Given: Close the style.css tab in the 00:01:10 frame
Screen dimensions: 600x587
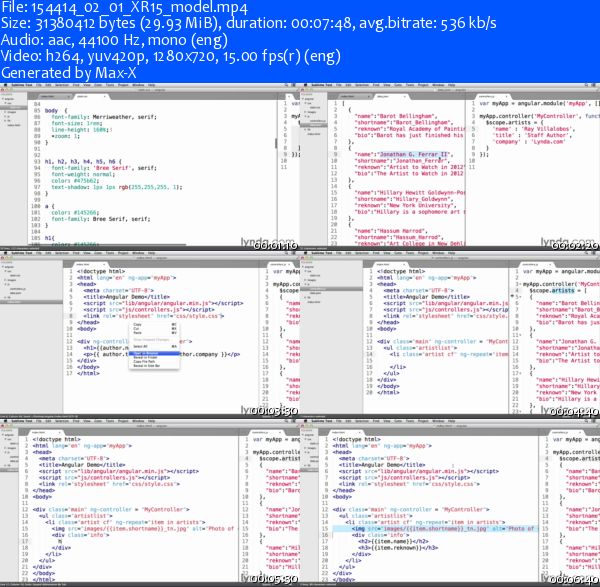Looking at the screenshot, I should coord(104,96).
